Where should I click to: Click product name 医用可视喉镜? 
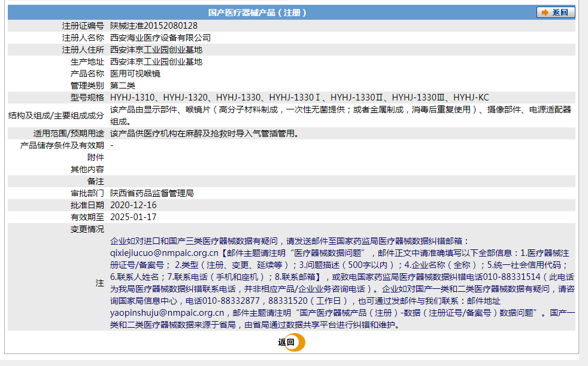[x=135, y=74]
